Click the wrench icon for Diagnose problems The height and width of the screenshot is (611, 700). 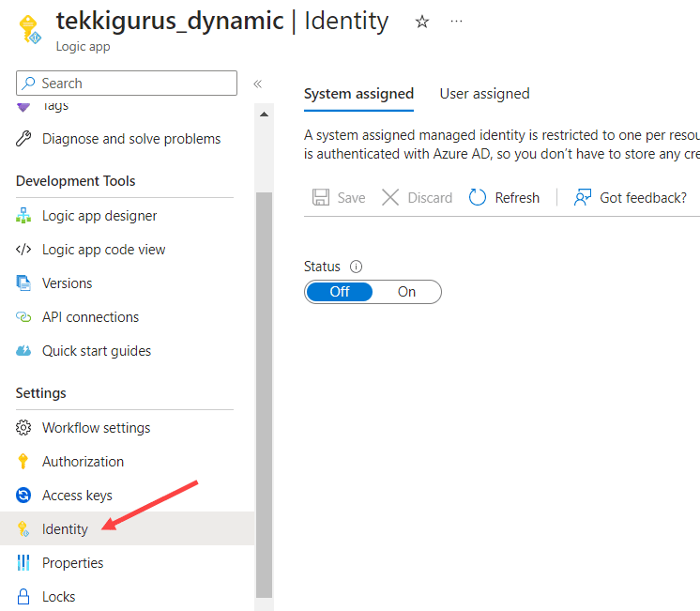click(x=23, y=139)
